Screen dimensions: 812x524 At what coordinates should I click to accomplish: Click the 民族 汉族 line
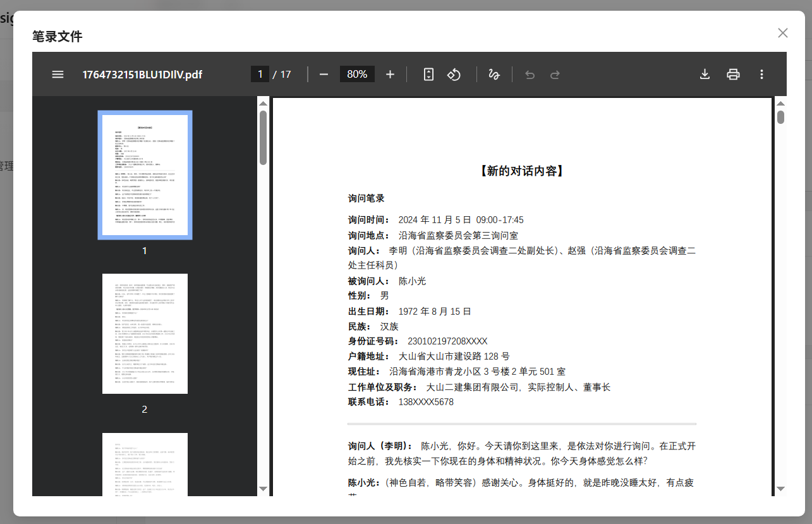coord(373,326)
